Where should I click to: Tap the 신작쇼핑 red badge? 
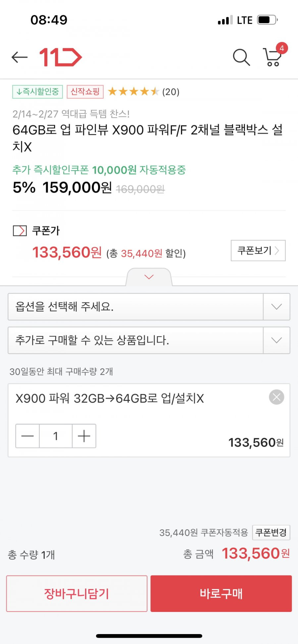coord(85,92)
